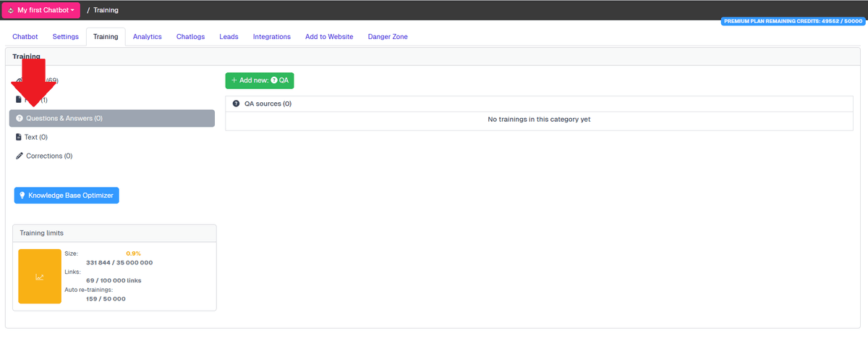Click the pencil icon next to Corrections

[20, 156]
